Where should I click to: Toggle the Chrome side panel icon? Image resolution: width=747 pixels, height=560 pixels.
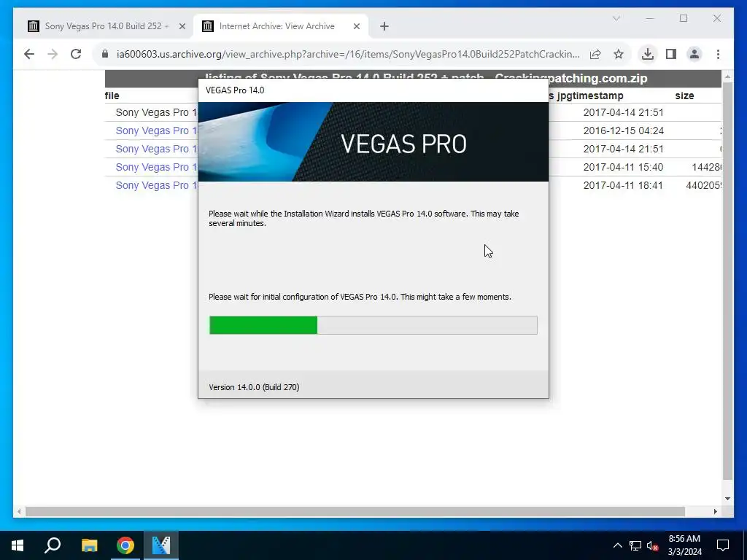[x=671, y=54]
